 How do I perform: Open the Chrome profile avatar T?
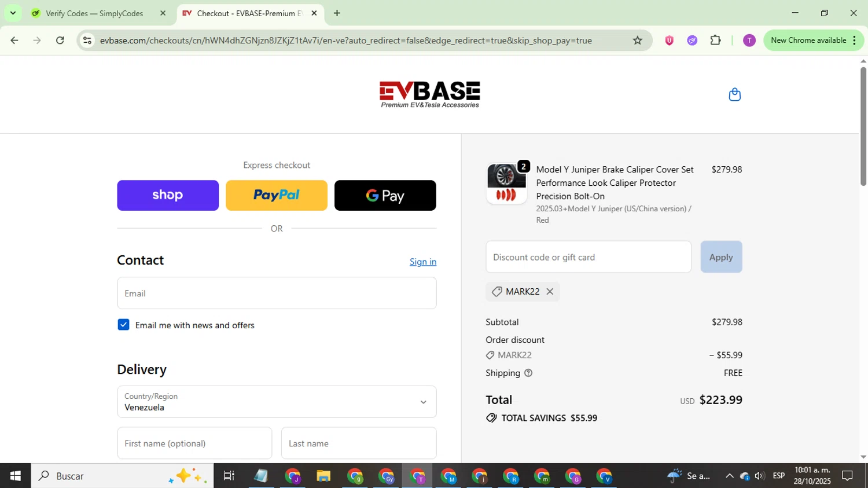click(x=749, y=41)
